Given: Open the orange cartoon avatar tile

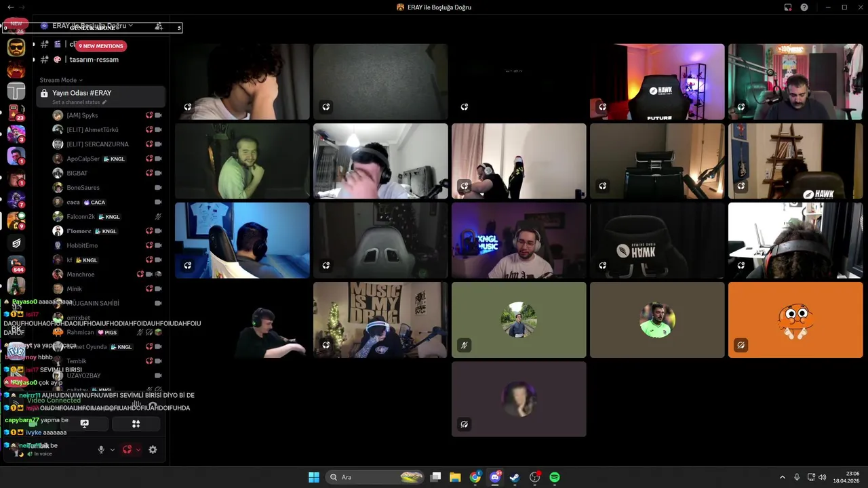Looking at the screenshot, I should coord(795,320).
